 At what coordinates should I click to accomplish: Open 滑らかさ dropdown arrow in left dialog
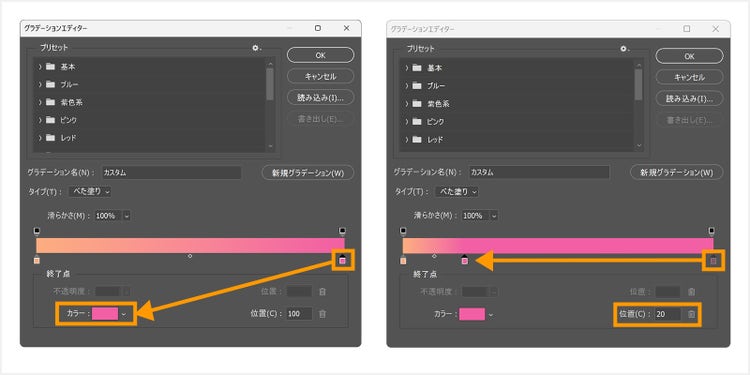(x=126, y=216)
